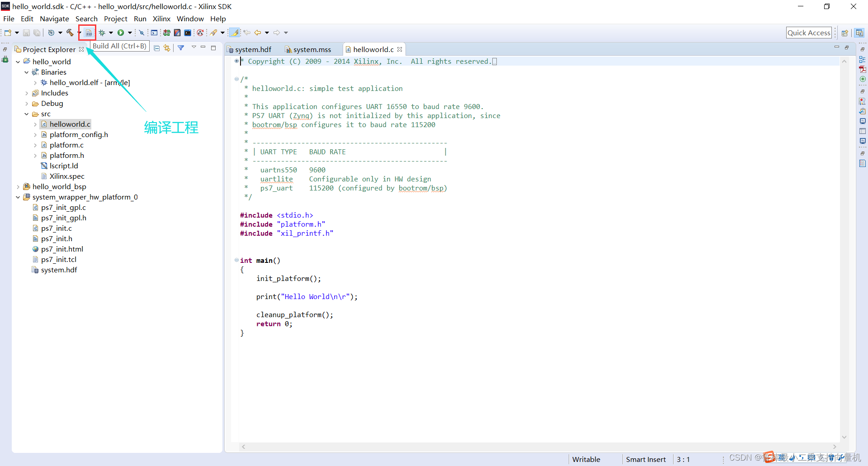Open the black XSCT console icon
868x466 pixels.
(188, 33)
